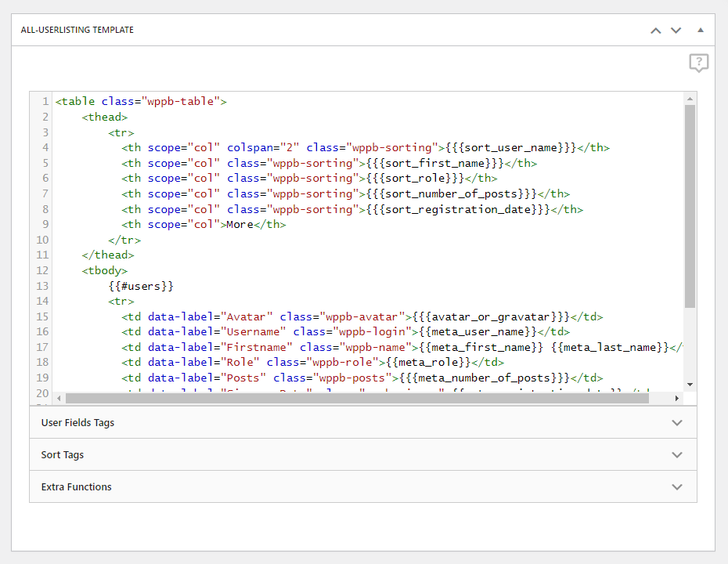Click the data-label="Username" attribute on line 16
Screen dimensions: 728x564
[217, 331]
